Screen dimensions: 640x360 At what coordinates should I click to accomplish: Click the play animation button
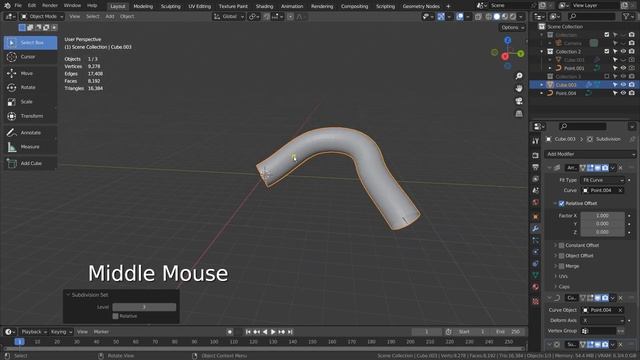tap(273, 332)
